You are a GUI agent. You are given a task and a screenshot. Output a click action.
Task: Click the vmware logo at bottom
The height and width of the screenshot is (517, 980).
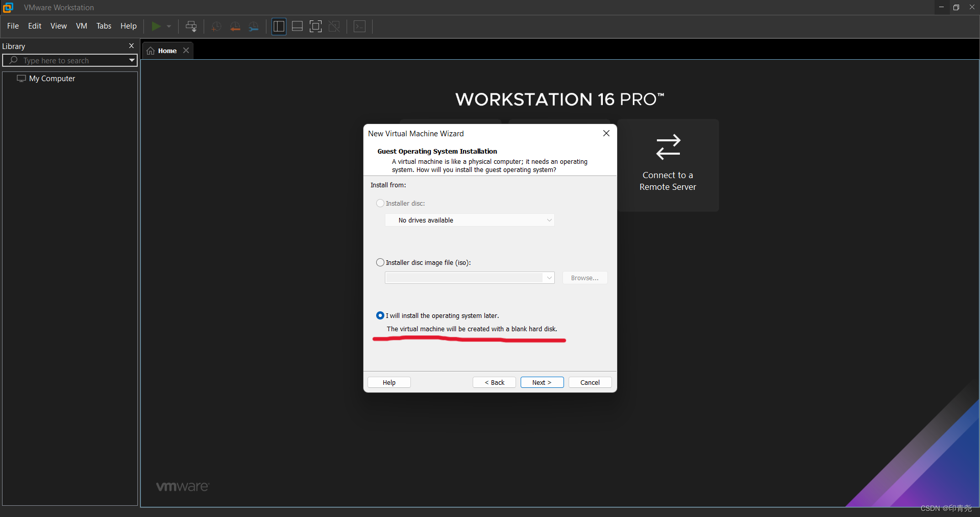pos(183,486)
